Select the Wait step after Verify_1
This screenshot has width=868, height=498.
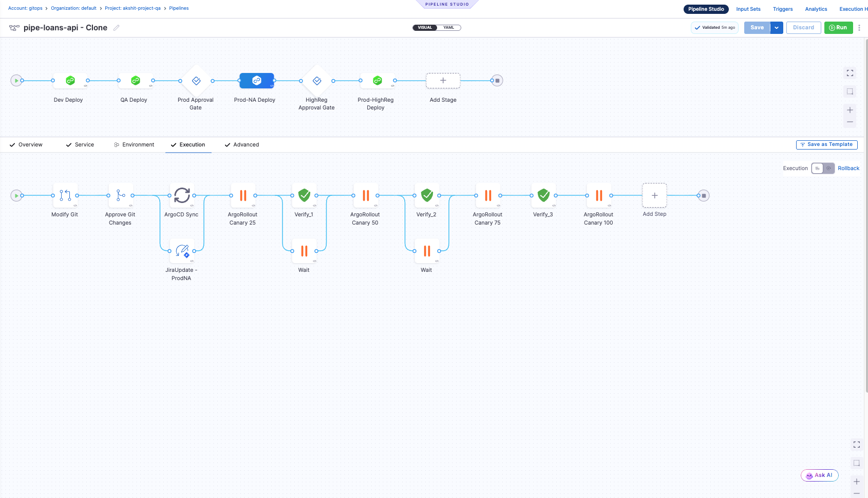coord(304,251)
